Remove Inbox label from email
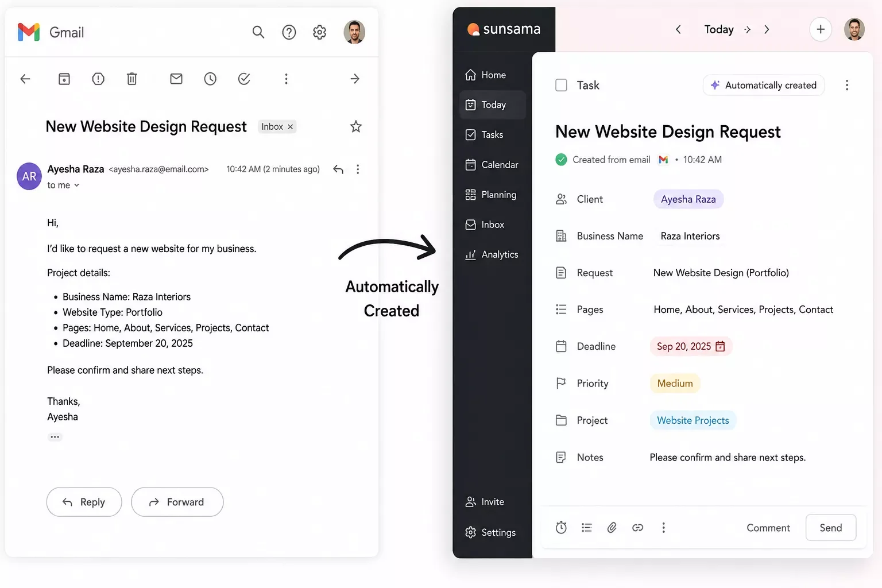 [x=291, y=127]
